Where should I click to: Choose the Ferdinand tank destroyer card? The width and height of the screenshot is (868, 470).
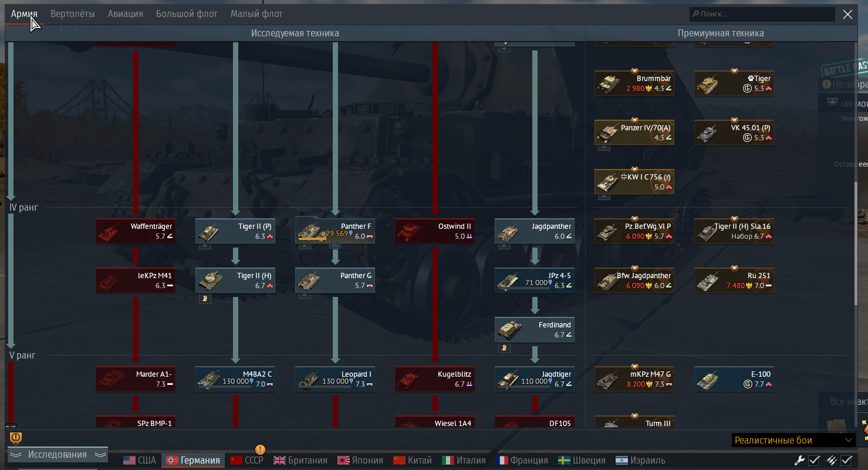point(535,330)
